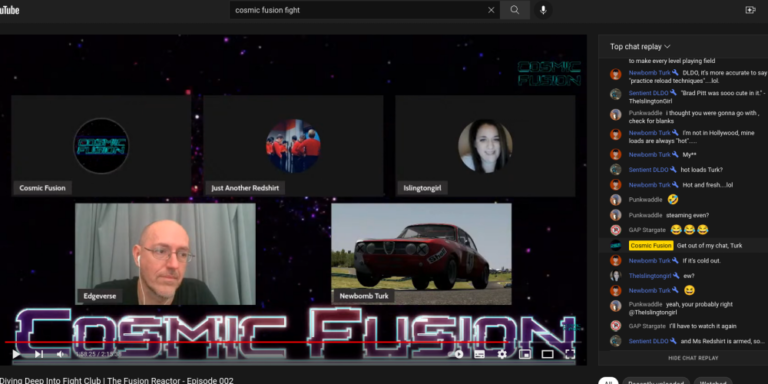Expand the Top chat replay dropdown

point(640,47)
